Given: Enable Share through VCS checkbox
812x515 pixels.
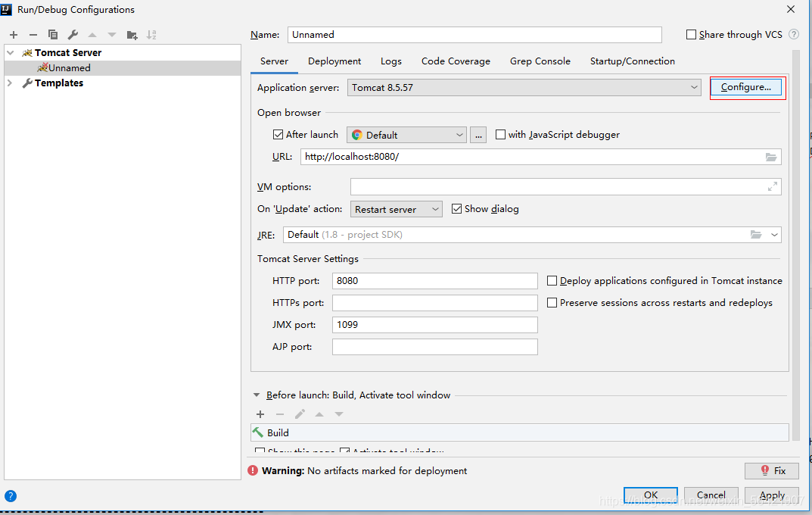Looking at the screenshot, I should (x=691, y=35).
